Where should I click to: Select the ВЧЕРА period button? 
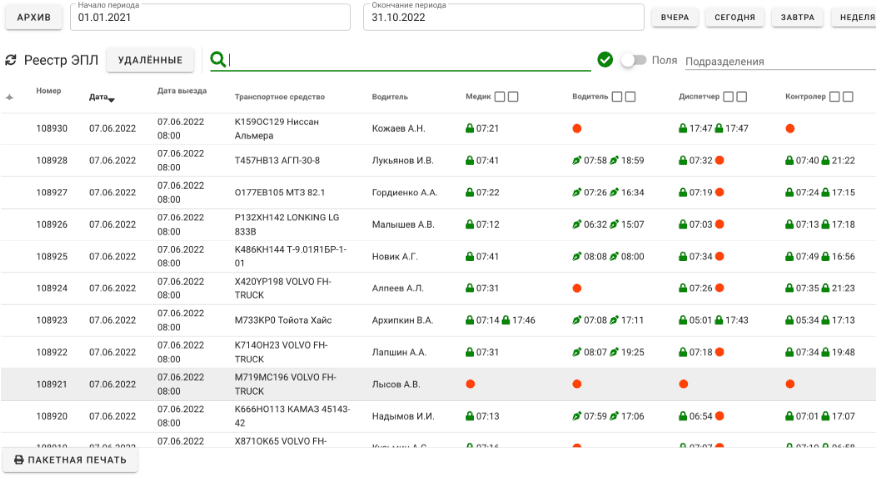(675, 18)
